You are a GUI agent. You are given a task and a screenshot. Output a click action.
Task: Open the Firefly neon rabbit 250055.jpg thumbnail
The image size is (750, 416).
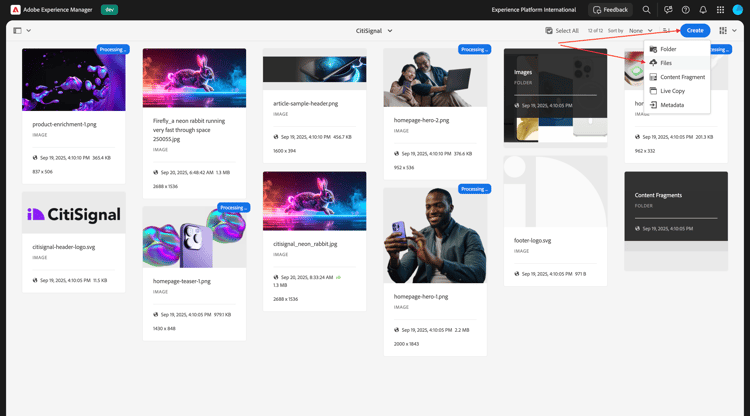[194, 78]
